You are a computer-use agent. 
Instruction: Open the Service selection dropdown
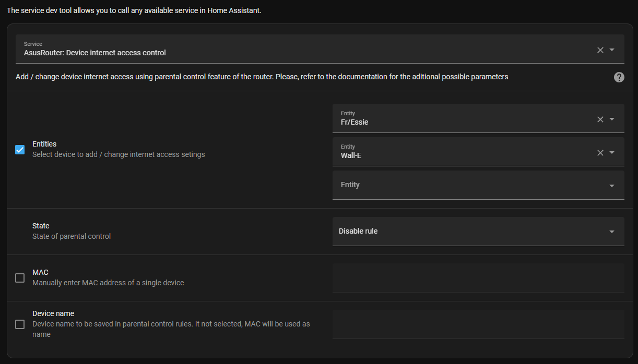coord(612,50)
